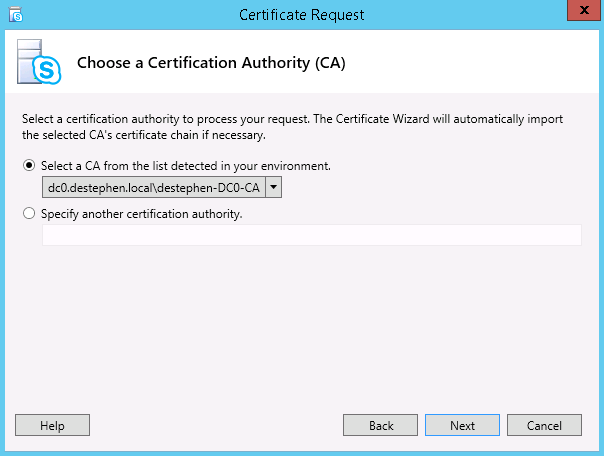The image size is (604, 456).
Task: Click the 'Certificate Request' window title
Action: coord(301,15)
